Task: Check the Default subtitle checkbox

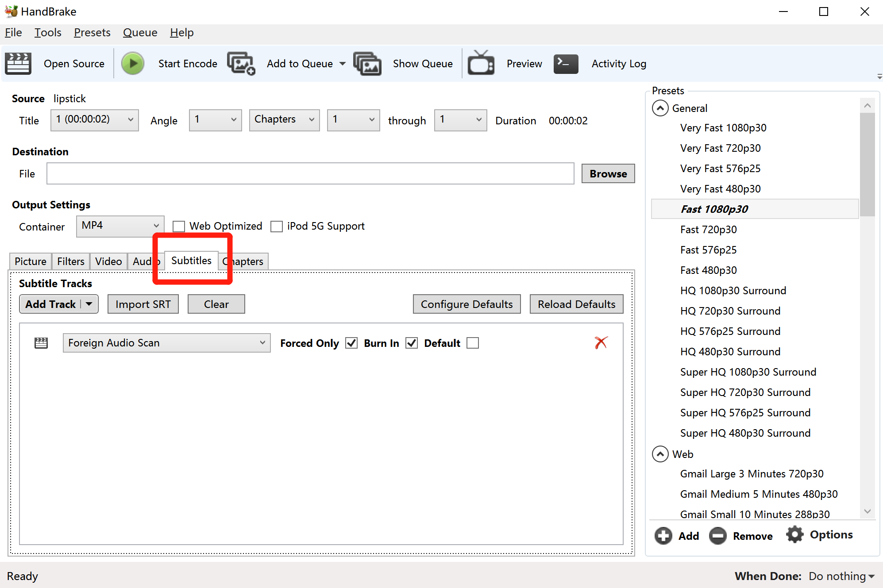Action: coord(473,343)
